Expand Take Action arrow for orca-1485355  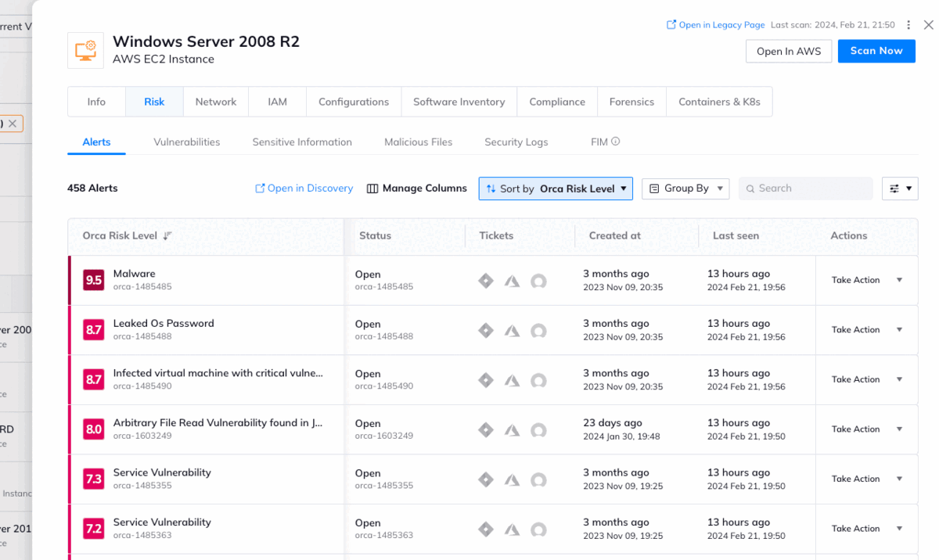click(x=899, y=479)
